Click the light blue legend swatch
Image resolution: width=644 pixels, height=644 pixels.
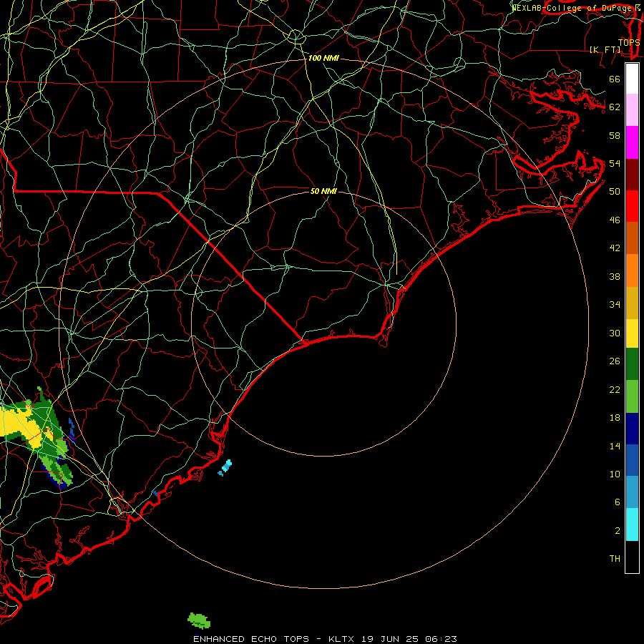(x=632, y=492)
